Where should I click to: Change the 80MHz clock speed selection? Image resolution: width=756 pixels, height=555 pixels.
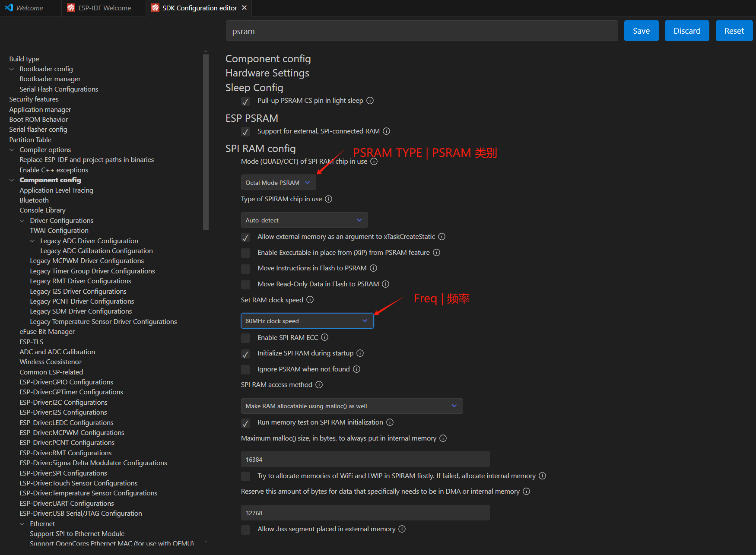(307, 320)
